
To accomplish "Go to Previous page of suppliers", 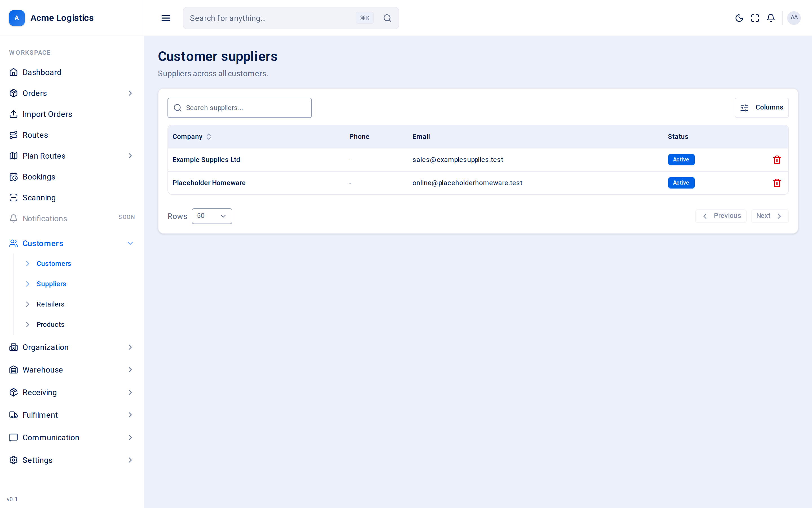I will 721,216.
